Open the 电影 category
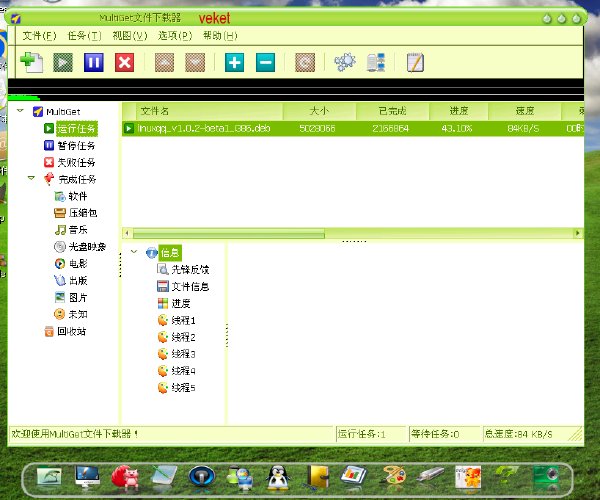The width and height of the screenshot is (600, 500). click(x=78, y=264)
